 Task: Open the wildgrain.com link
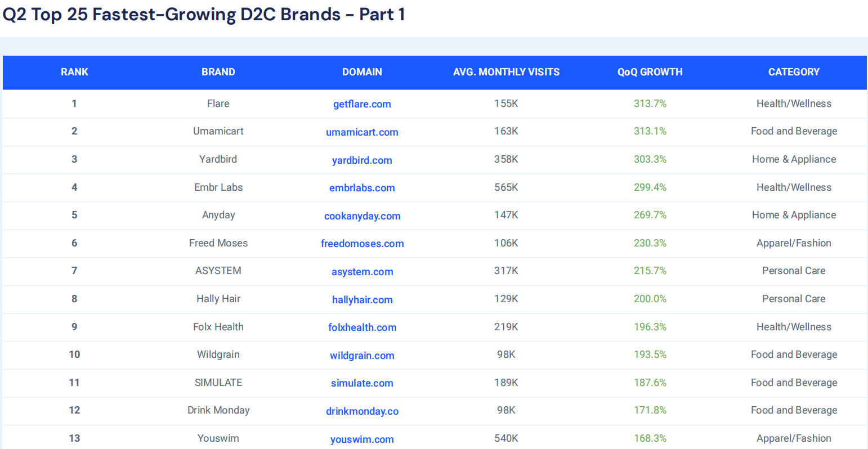click(362, 356)
